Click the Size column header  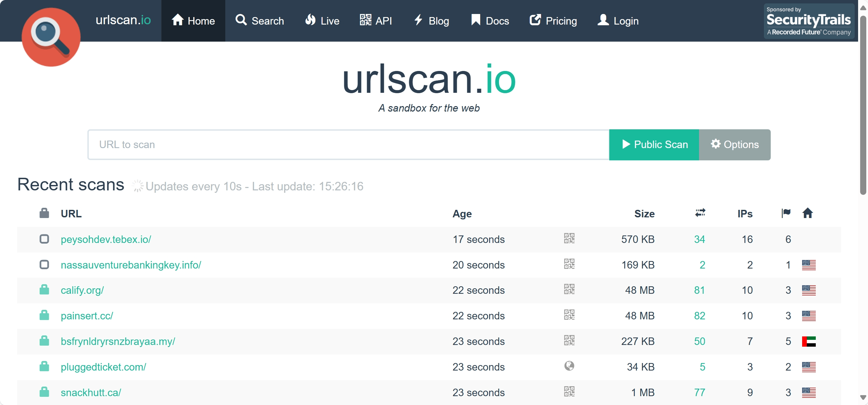[x=644, y=214]
